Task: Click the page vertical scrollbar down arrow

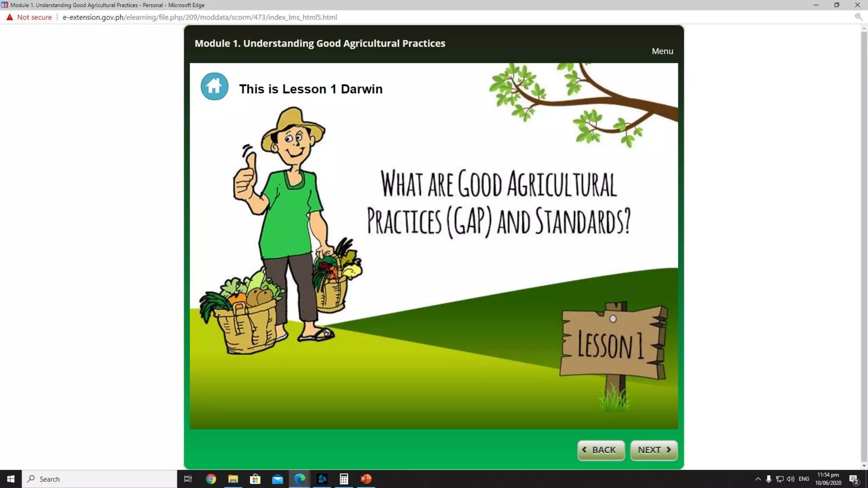Action: [x=864, y=466]
